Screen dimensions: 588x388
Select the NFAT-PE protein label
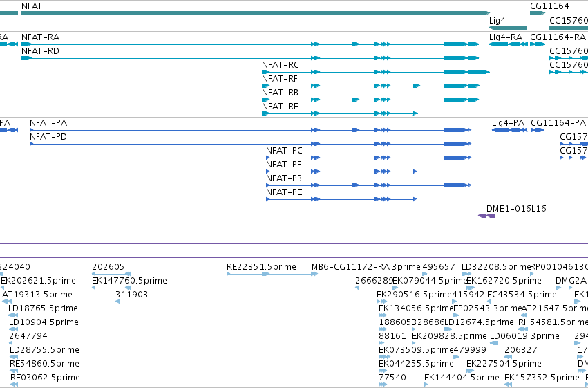(284, 192)
